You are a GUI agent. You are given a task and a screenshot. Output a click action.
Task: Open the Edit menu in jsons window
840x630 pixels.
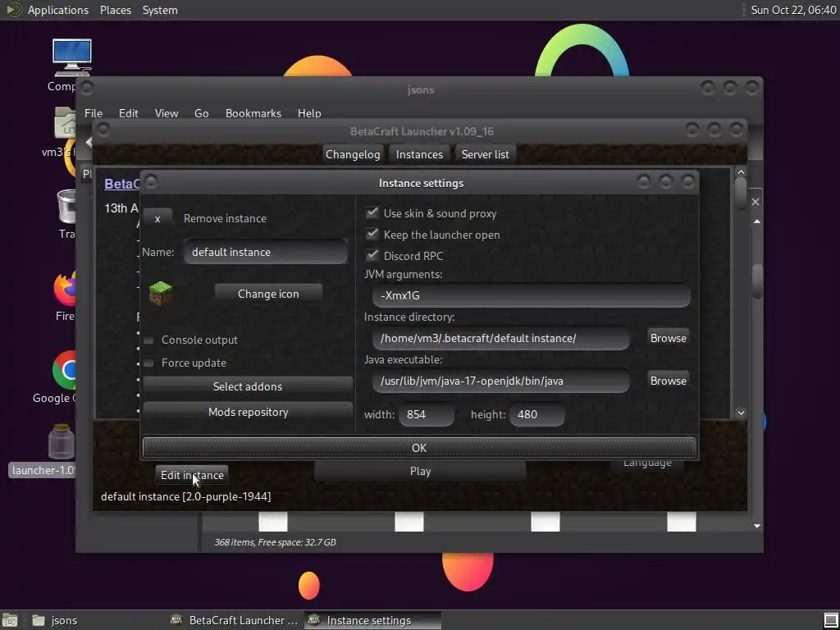[128, 113]
